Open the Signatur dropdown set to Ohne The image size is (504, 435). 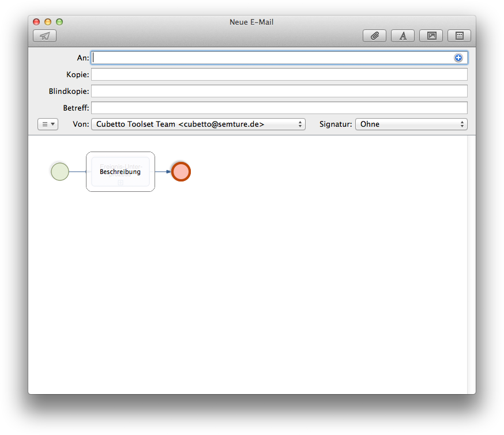(x=411, y=124)
